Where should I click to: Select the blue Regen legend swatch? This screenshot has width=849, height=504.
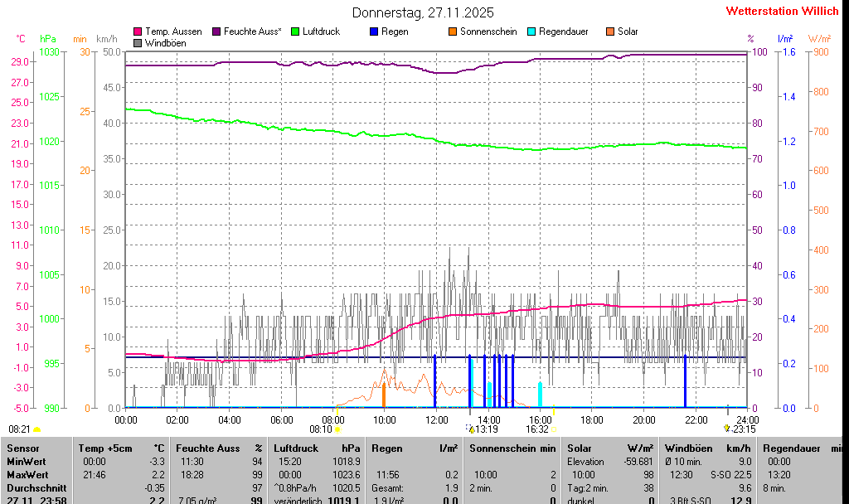pyautogui.click(x=373, y=31)
